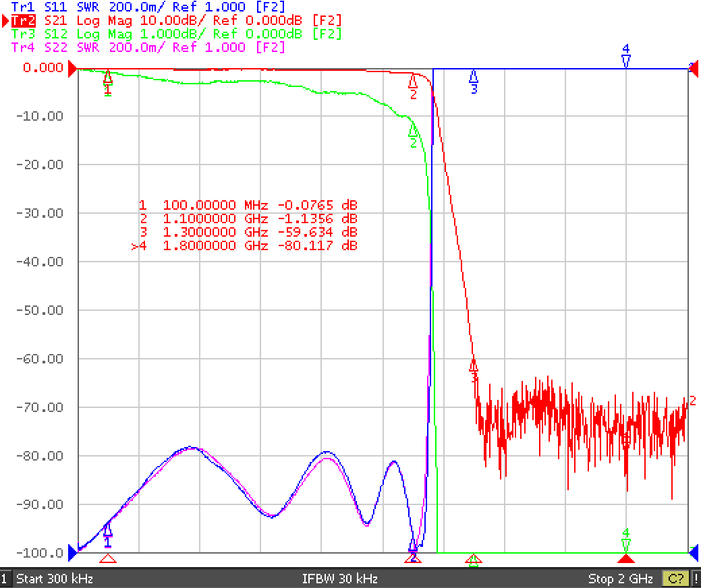Click blue marker 3 at top

(x=474, y=81)
